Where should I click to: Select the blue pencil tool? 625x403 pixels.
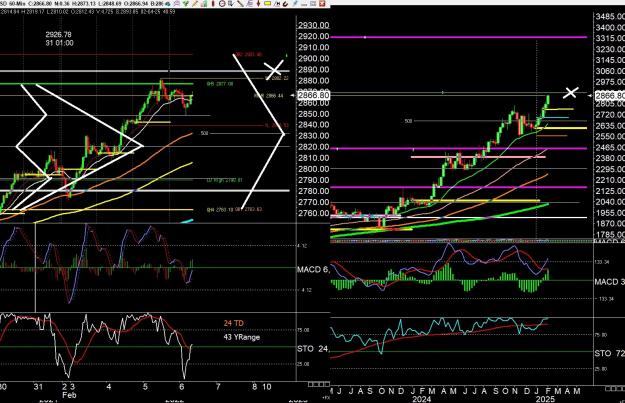(295, 4)
